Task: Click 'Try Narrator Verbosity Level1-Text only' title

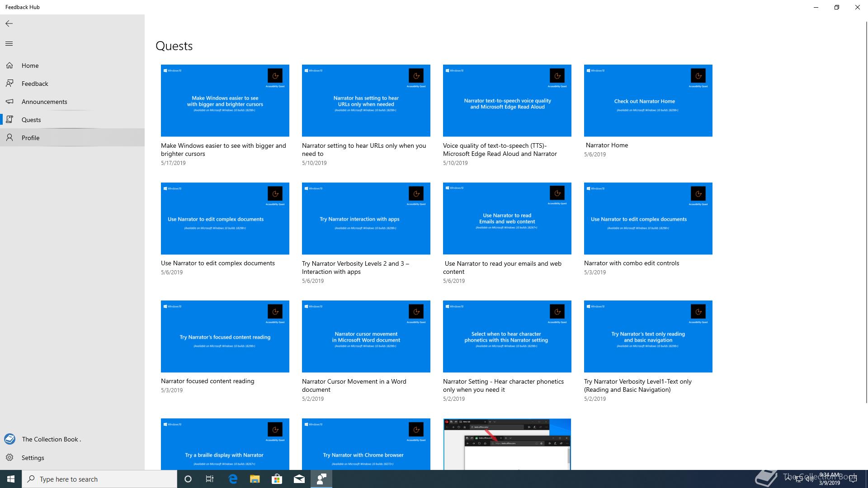Action: pos(638,385)
